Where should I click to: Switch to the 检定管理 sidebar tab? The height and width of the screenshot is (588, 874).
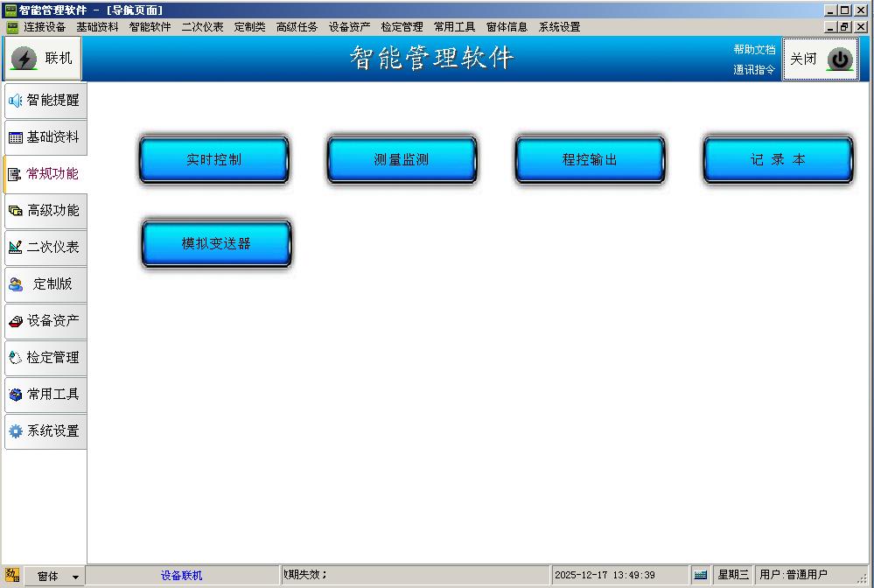click(45, 358)
